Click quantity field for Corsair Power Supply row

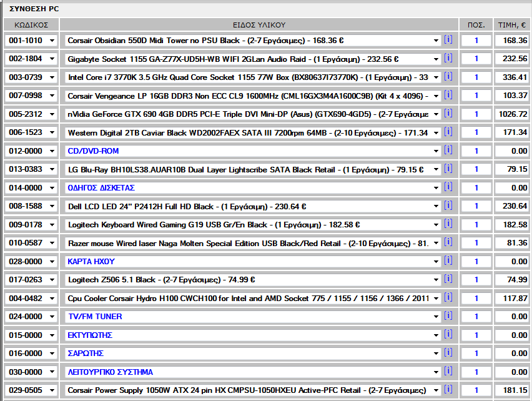point(476,390)
